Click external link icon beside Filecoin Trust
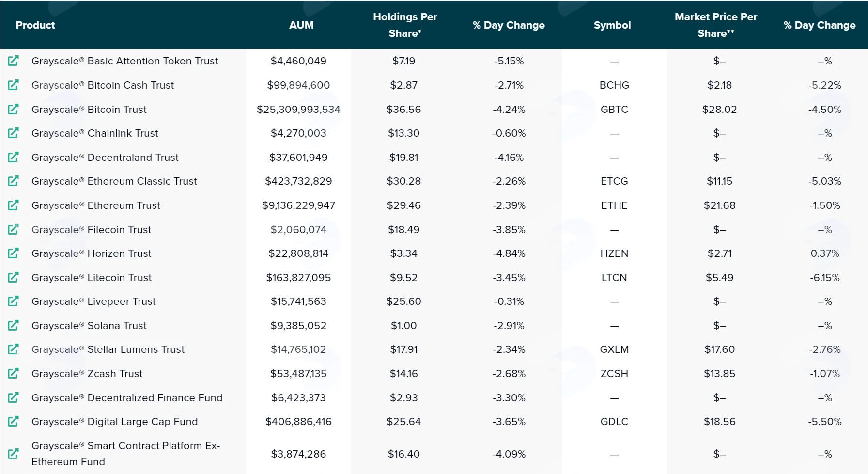 pos(14,229)
